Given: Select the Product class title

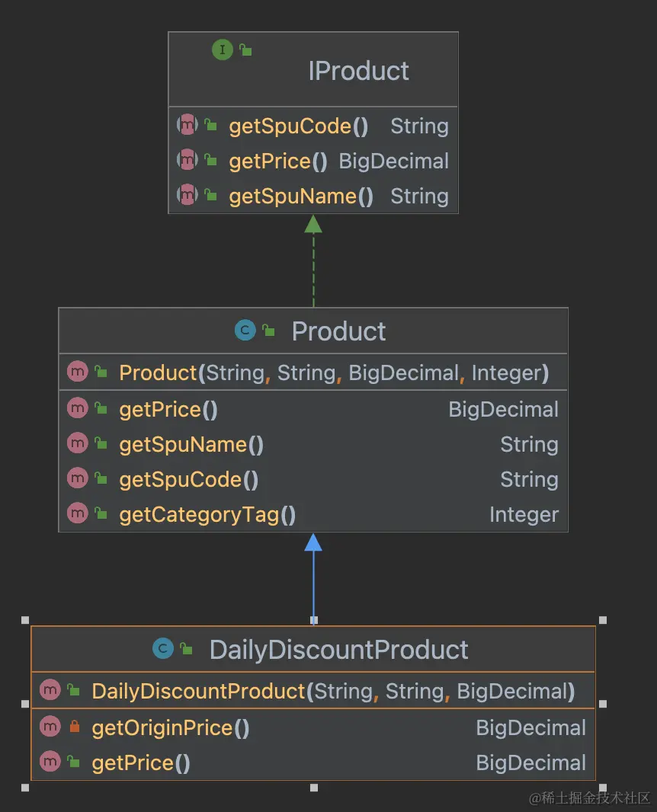Looking at the screenshot, I should [338, 331].
